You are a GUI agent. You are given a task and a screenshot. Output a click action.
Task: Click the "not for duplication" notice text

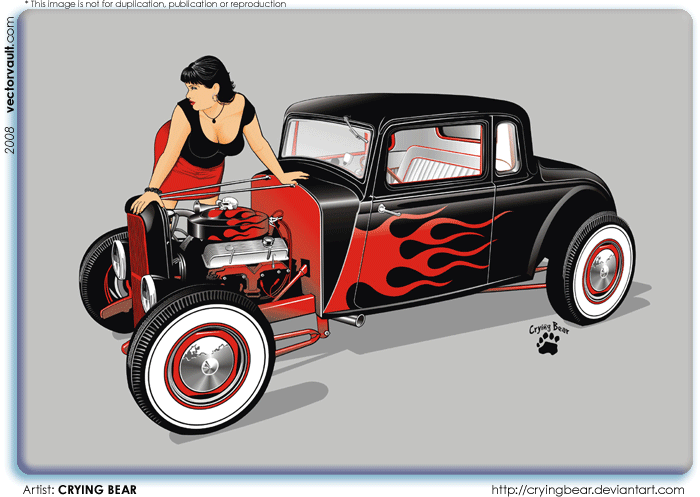click(x=155, y=4)
